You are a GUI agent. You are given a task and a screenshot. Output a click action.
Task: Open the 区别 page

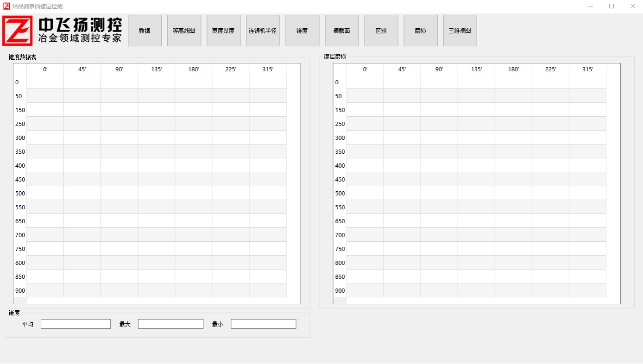[381, 31]
